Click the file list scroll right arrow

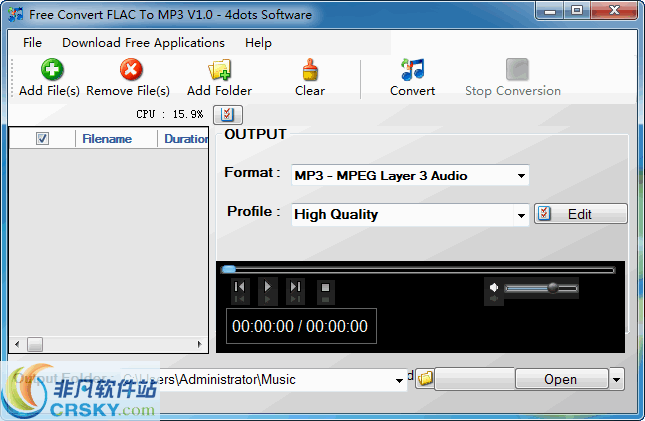click(200, 344)
